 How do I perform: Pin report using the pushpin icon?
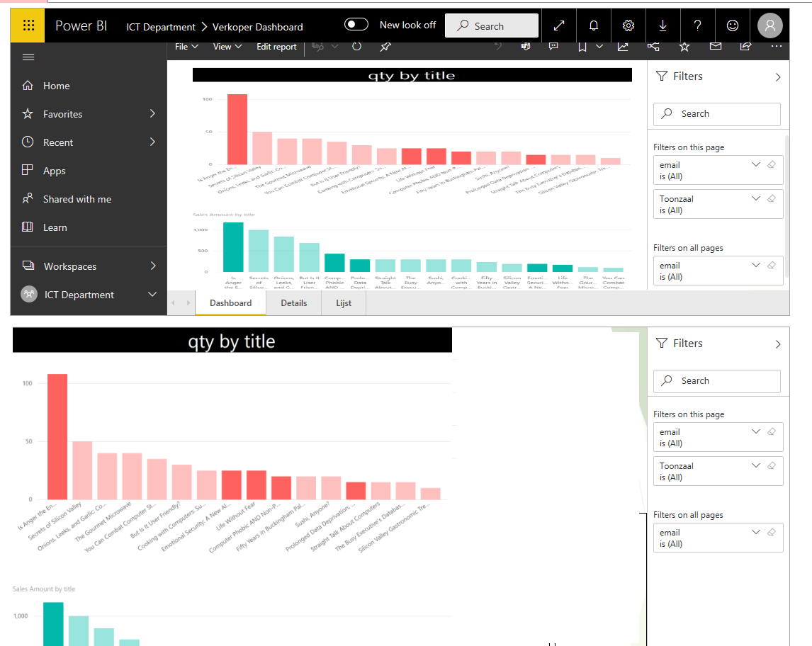[385, 47]
